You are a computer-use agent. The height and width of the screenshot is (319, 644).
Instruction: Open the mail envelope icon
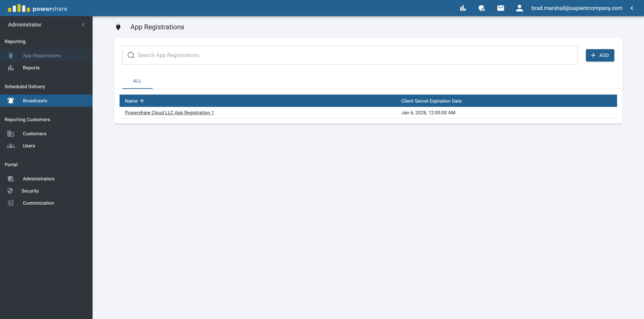501,8
